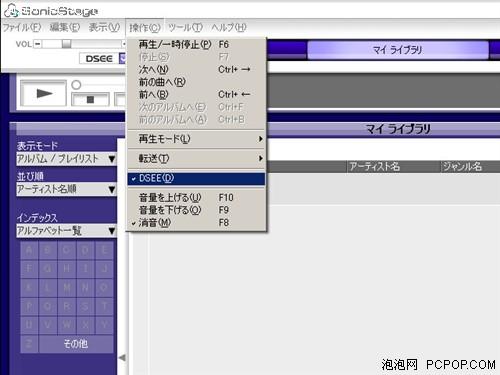Select 前の曲へ(R) menu entry
The image size is (500, 375).
pyautogui.click(x=196, y=82)
